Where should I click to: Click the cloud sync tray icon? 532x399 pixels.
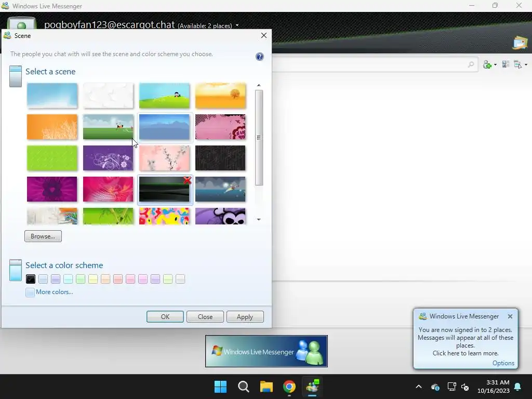435,387
